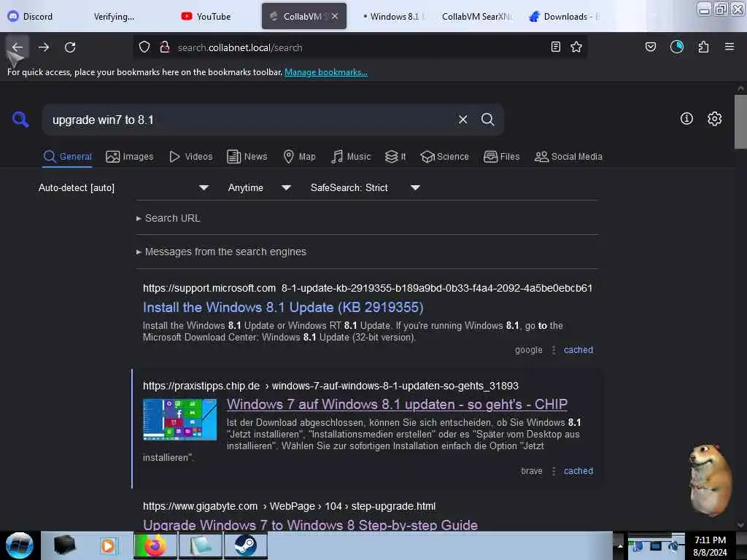Reload the page with the refresh icon
Screen dimensions: 747x560
(70, 47)
